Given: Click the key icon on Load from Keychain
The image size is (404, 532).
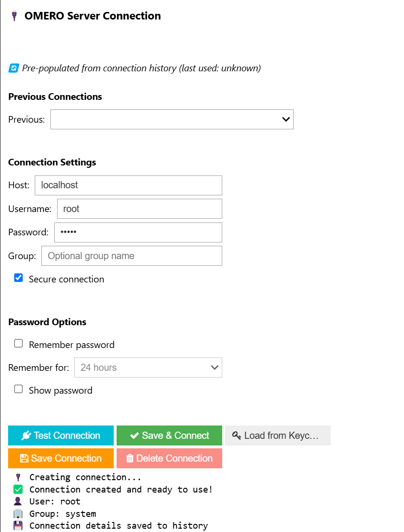Looking at the screenshot, I should pos(236,435).
